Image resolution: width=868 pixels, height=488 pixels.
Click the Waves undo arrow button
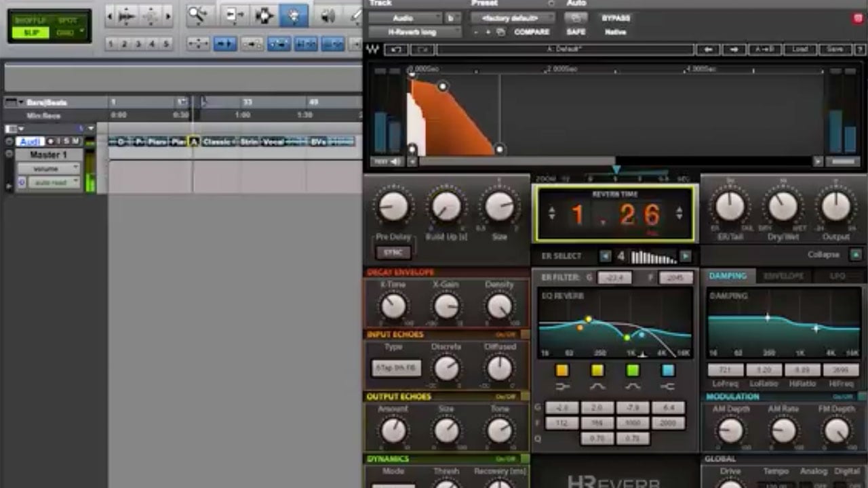pos(396,49)
